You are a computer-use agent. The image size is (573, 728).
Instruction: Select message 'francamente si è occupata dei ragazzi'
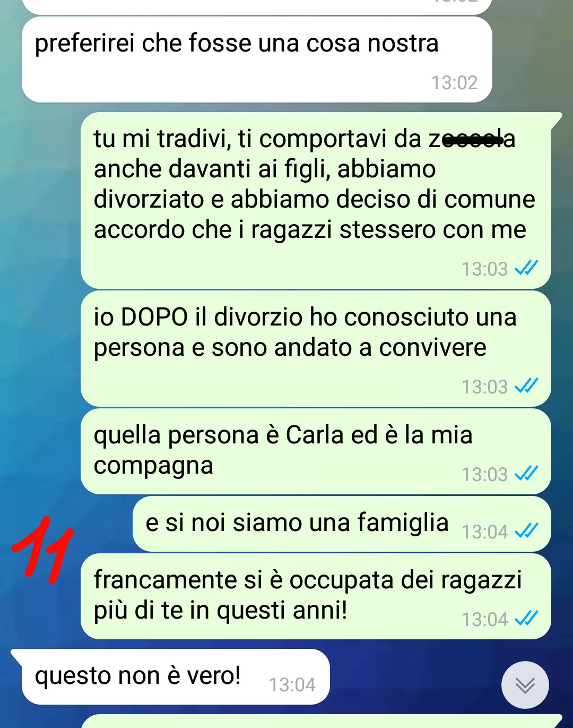click(316, 596)
